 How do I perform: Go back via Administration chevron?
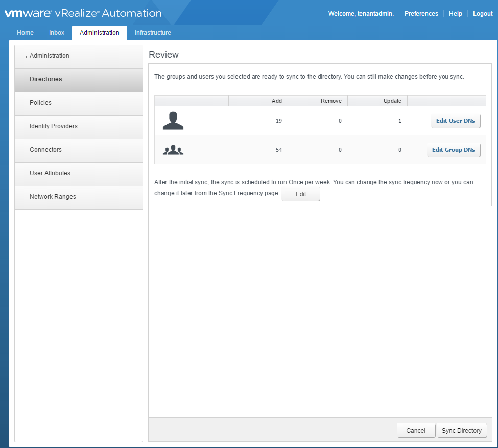point(27,56)
